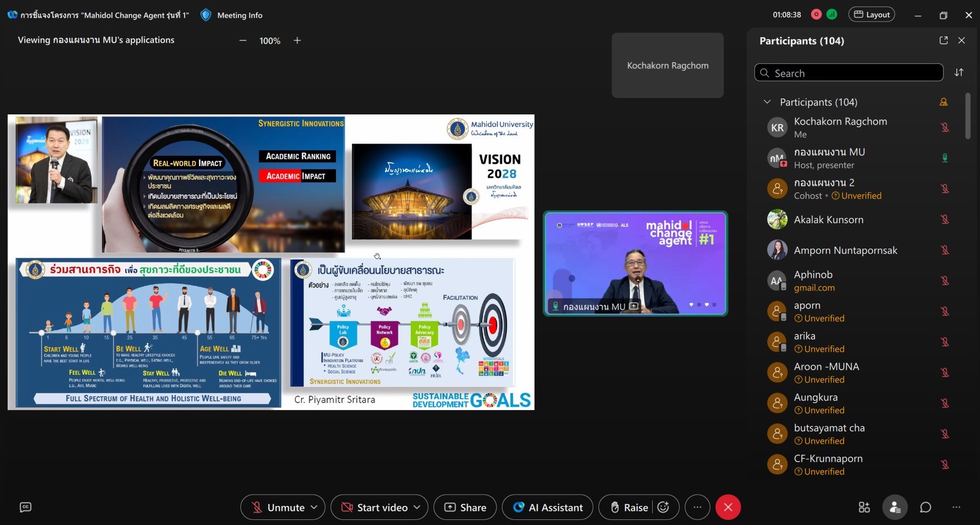Open closed captions icon in bottom left
This screenshot has width=980, height=525.
(x=25, y=507)
